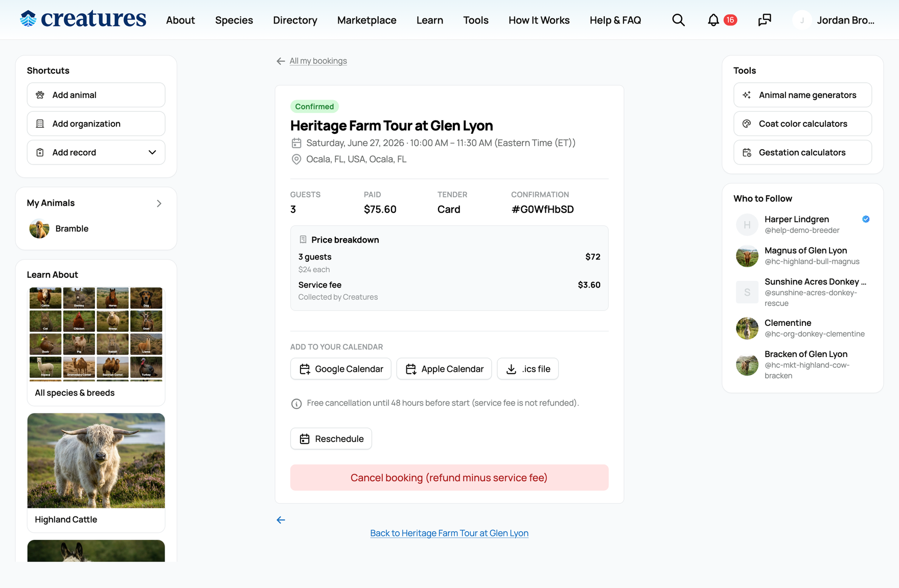
Task: Click the Creatures logo
Action: click(x=83, y=19)
